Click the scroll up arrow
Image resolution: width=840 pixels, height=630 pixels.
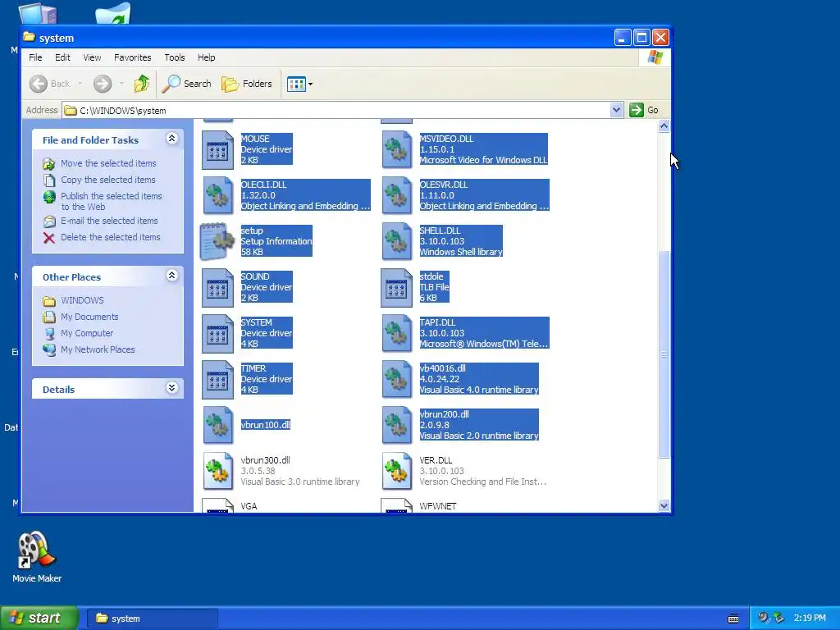pos(664,126)
